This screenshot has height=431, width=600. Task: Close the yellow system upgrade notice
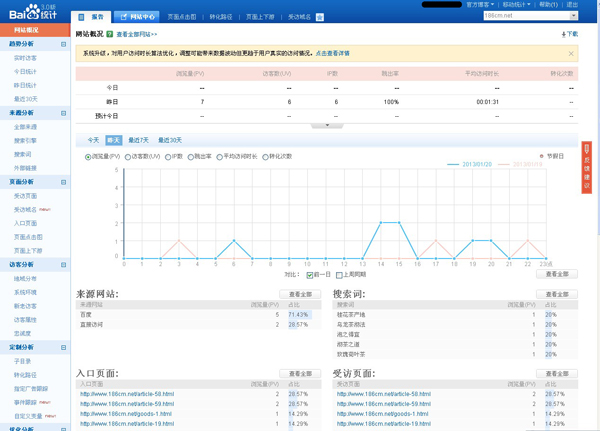tap(571, 53)
